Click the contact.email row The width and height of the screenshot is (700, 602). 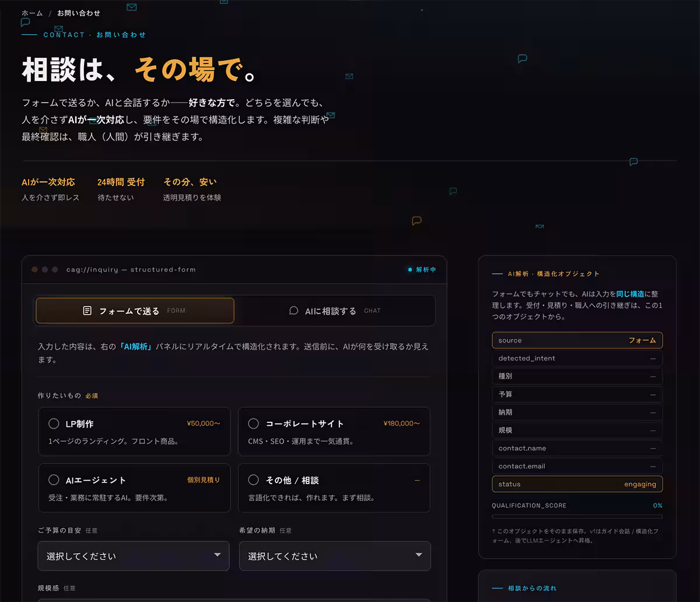577,466
